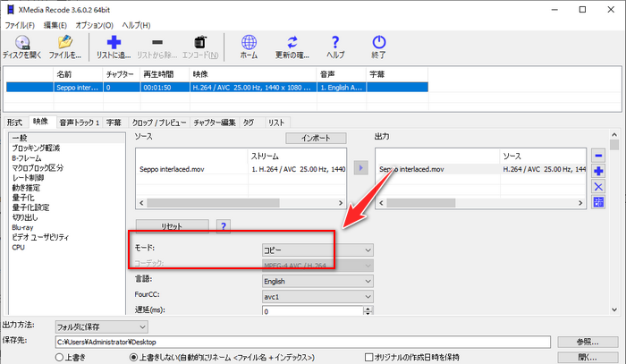626x364 pixels.
Task: Open the Home globe icon
Action: [x=250, y=42]
